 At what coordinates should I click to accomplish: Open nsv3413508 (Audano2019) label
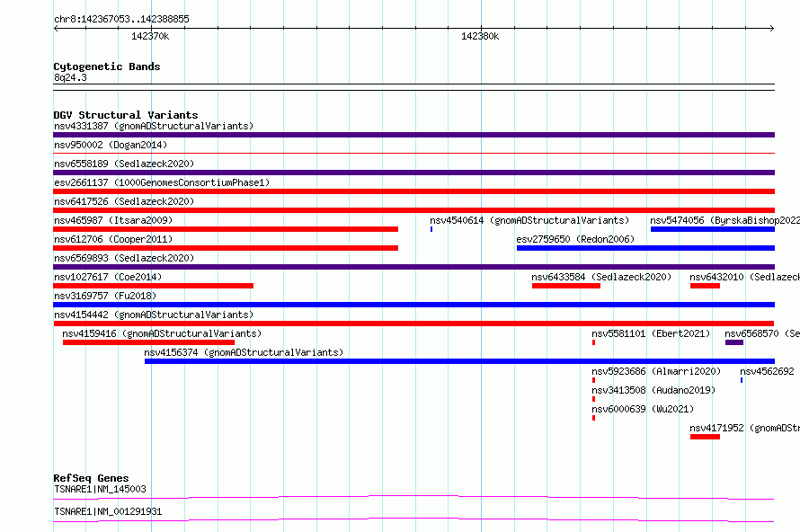tap(653, 390)
